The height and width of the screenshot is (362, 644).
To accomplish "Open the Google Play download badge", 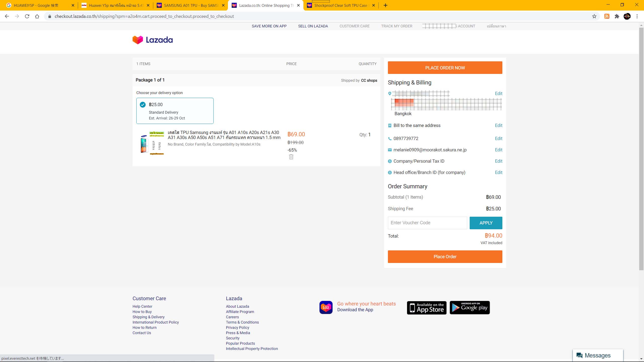I will pos(470,308).
